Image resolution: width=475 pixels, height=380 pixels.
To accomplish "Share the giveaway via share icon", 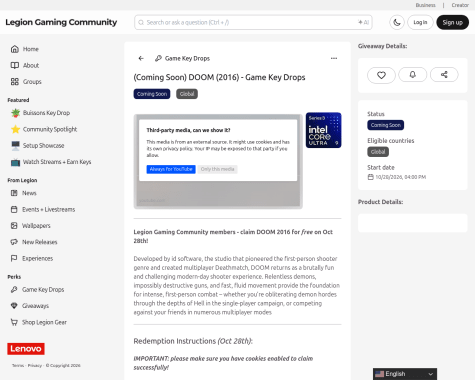I will tap(444, 74).
